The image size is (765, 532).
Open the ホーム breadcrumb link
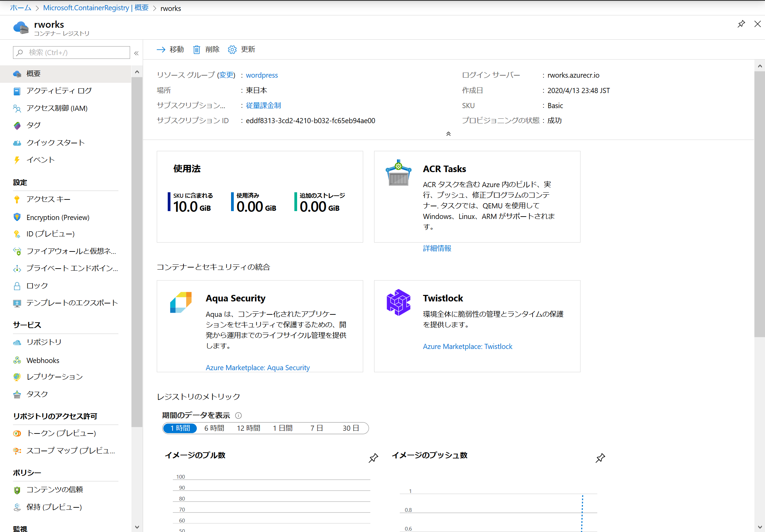point(21,8)
